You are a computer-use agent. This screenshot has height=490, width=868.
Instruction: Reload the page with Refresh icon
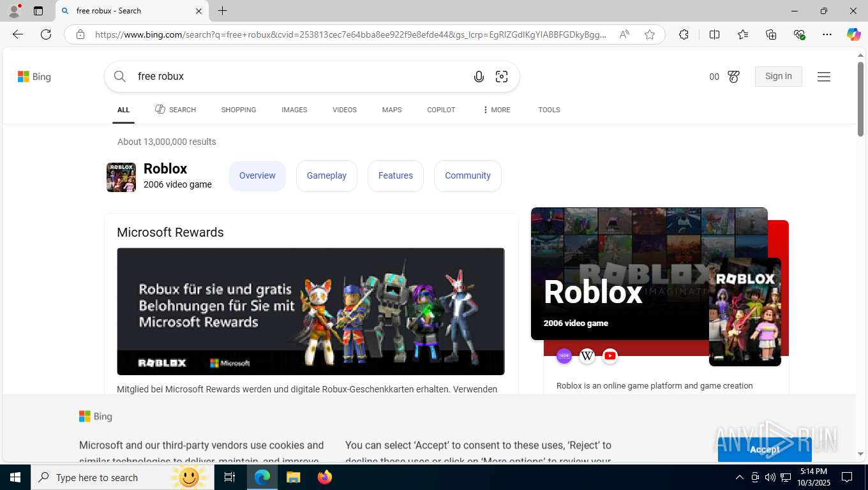[46, 34]
